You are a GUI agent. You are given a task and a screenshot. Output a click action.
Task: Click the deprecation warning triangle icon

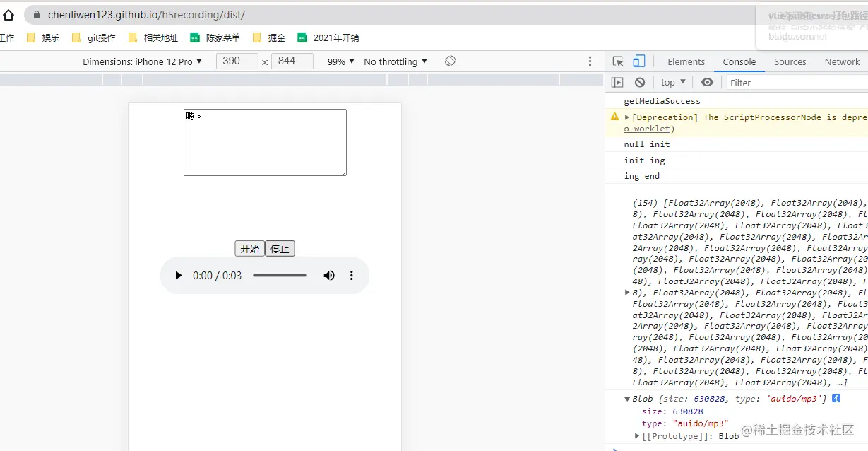coord(615,117)
